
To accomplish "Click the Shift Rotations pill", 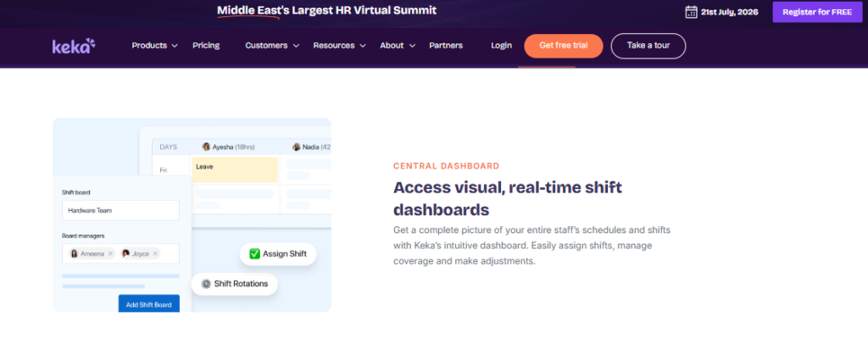I will [235, 284].
